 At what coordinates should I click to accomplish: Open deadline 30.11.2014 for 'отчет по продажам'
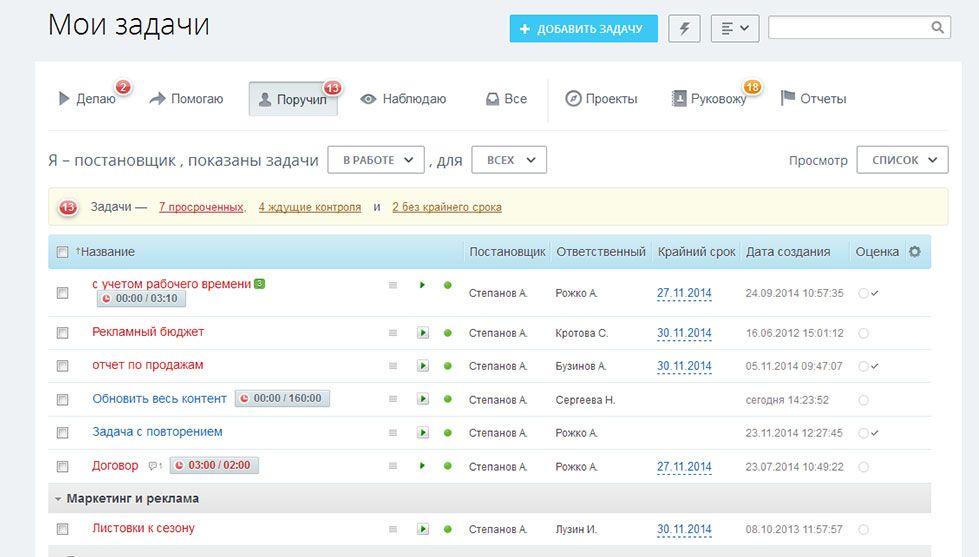click(684, 366)
